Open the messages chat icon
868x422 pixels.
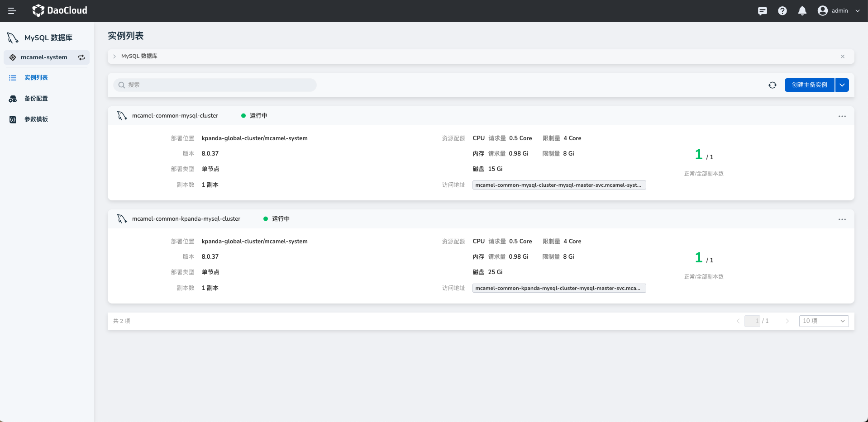[763, 11]
